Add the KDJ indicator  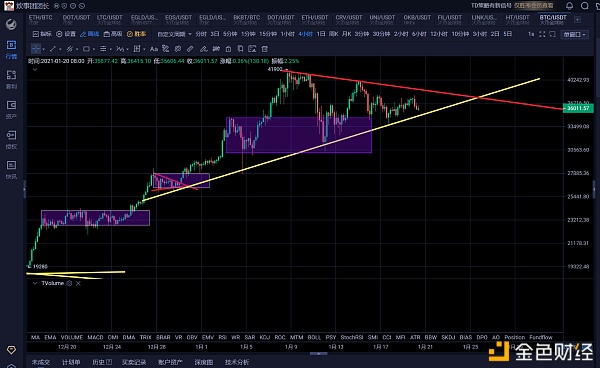tap(265, 337)
